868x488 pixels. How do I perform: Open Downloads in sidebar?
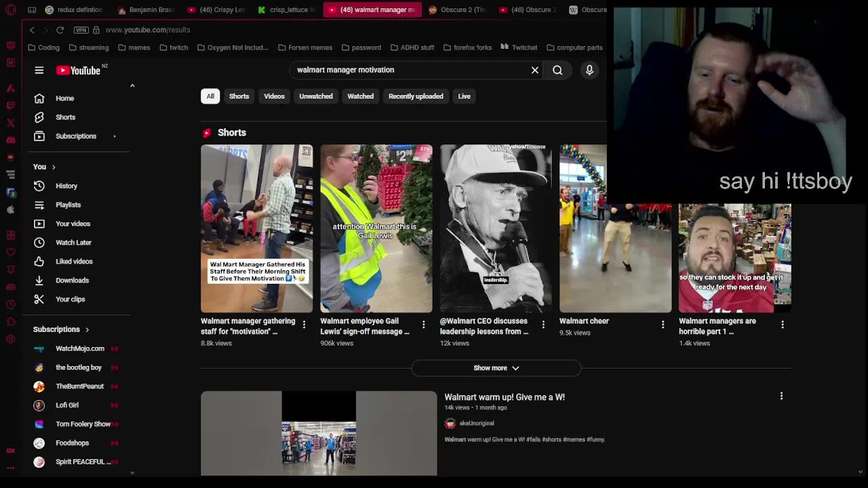point(72,281)
